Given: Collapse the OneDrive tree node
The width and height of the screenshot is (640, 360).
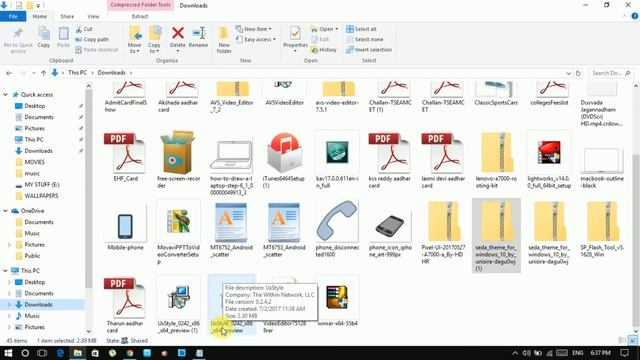Looking at the screenshot, I should click(x=5, y=211).
